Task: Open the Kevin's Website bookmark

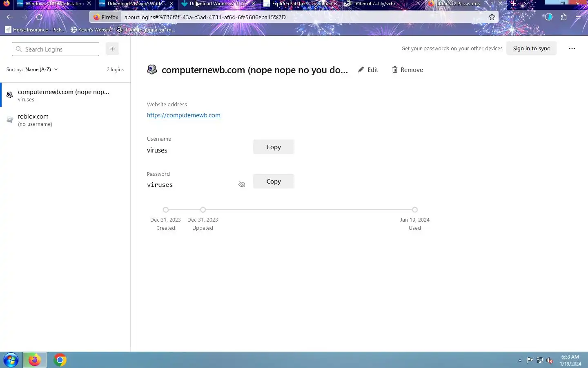Action: [91, 30]
